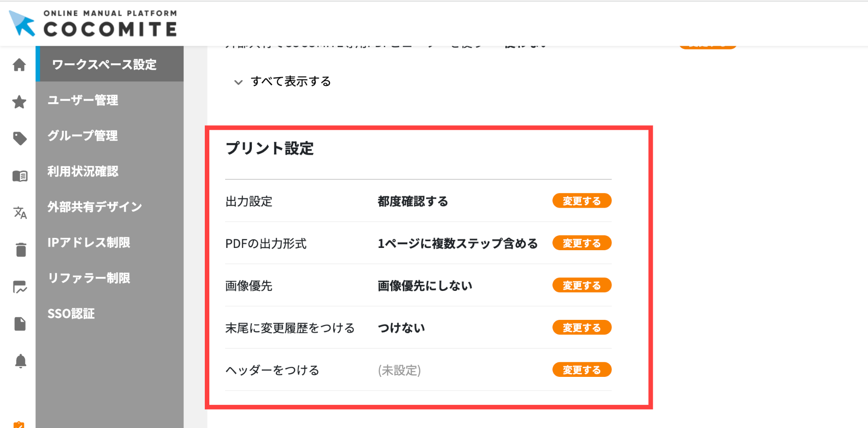Click the COCOMITE logo

point(93,24)
